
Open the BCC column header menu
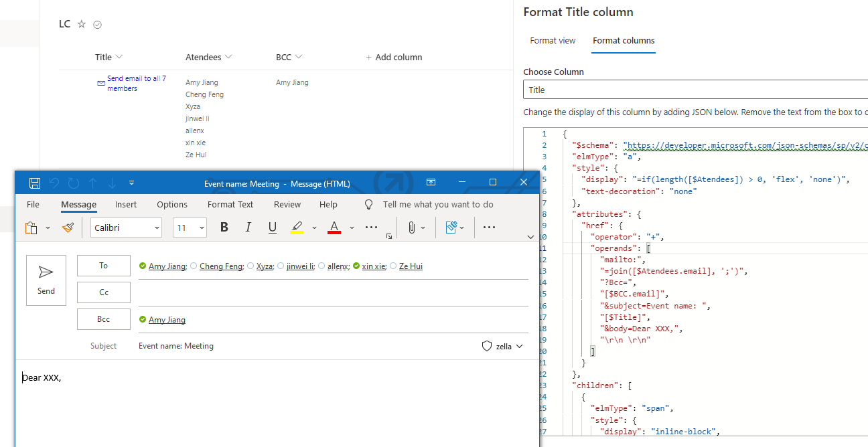289,57
